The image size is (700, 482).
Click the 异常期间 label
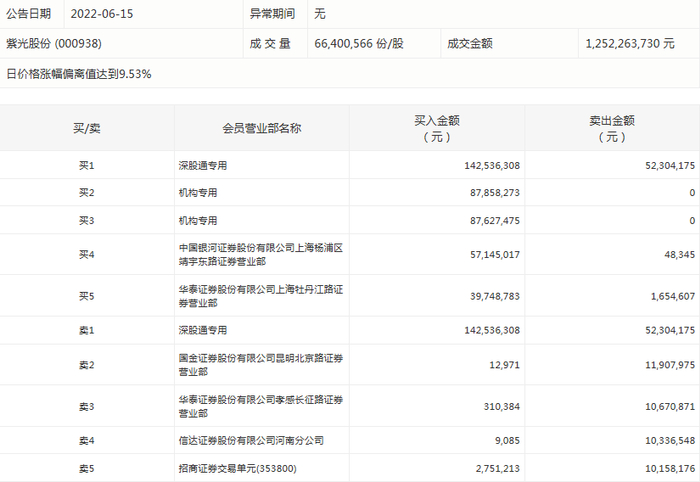pos(272,14)
